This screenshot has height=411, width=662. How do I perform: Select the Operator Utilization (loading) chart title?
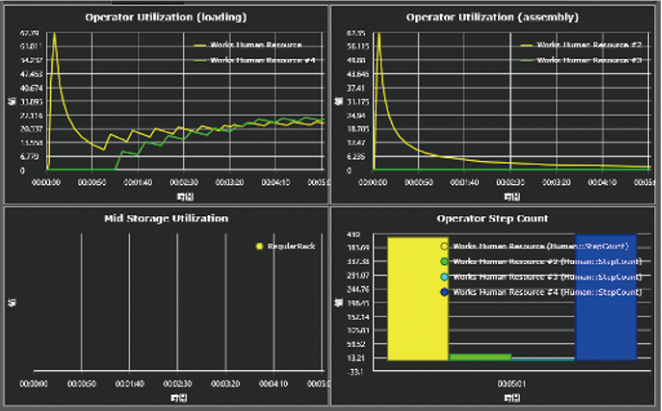pyautogui.click(x=166, y=17)
